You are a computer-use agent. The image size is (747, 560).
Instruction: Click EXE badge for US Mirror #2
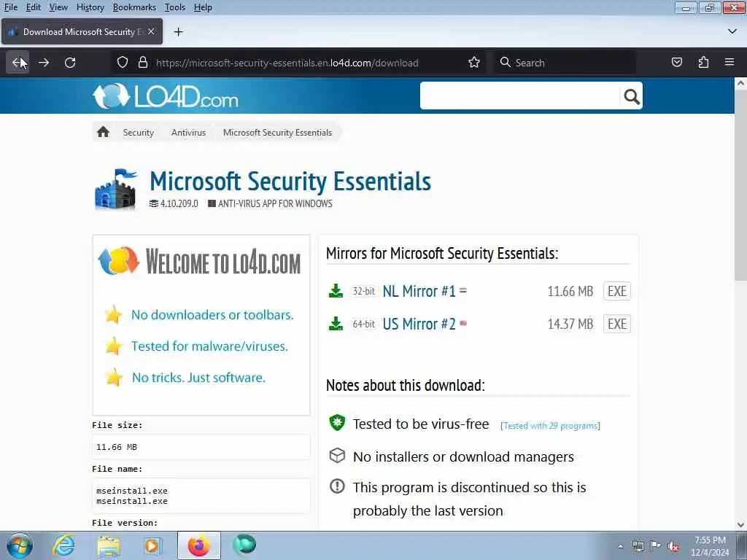click(617, 324)
